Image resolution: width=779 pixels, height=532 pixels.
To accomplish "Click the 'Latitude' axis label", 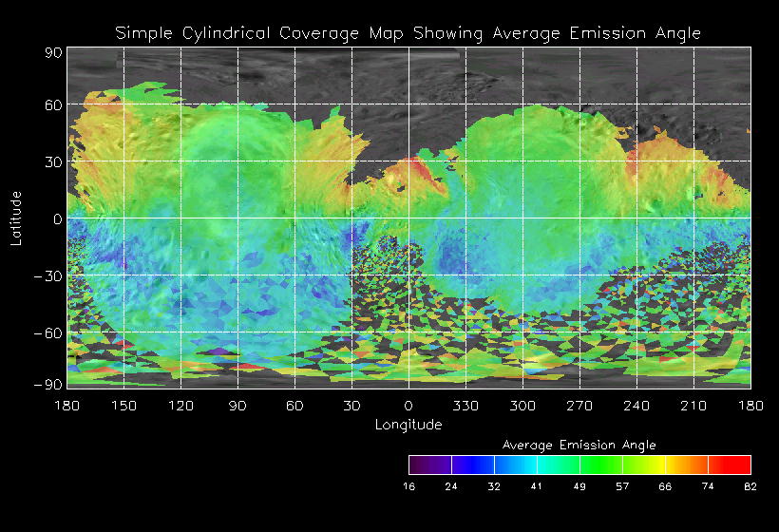I will [16, 218].
